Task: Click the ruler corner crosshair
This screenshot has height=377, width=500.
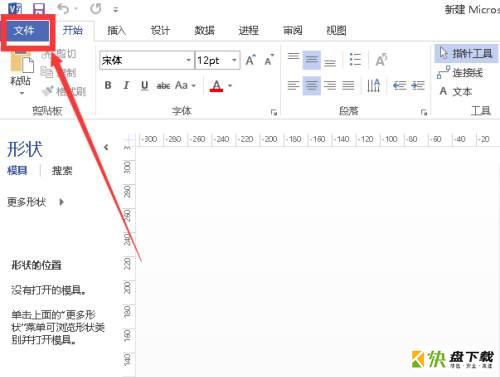Action: coord(128,139)
